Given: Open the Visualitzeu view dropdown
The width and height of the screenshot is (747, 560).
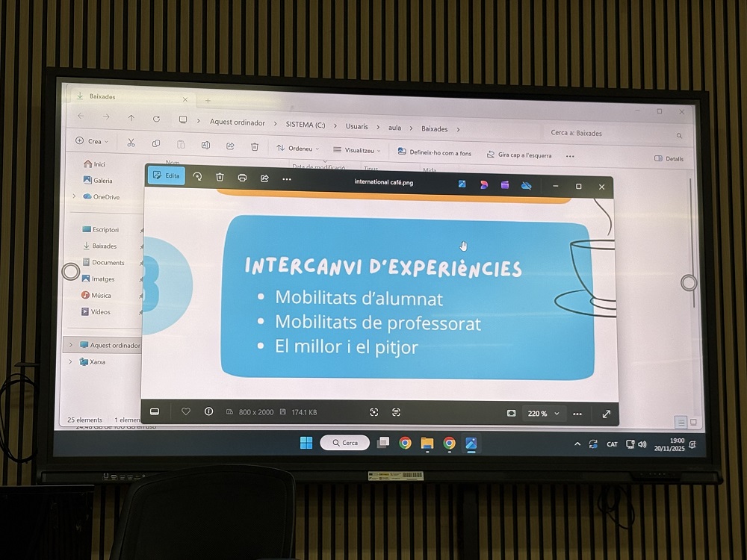Looking at the screenshot, I should (357, 150).
